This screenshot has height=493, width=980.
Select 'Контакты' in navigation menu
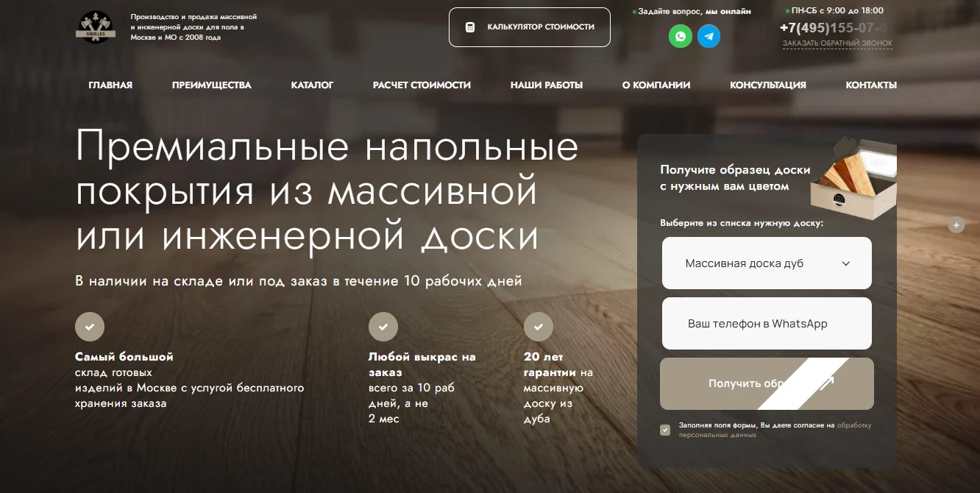point(870,85)
